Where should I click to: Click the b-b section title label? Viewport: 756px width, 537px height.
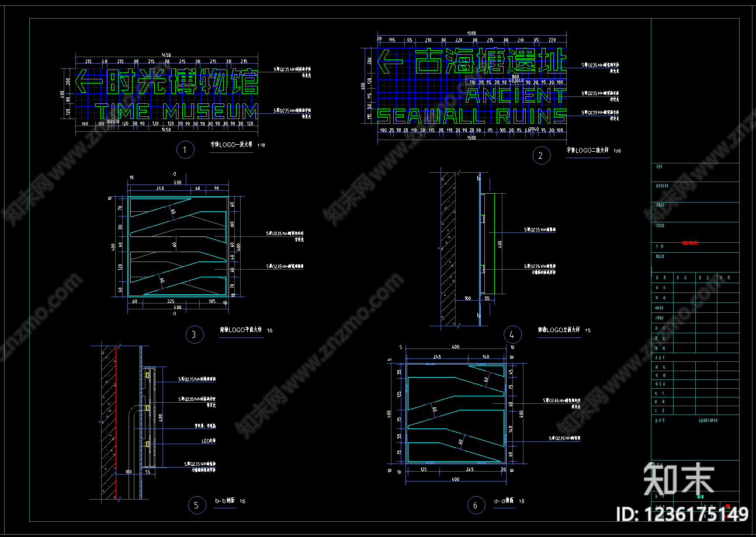click(225, 501)
